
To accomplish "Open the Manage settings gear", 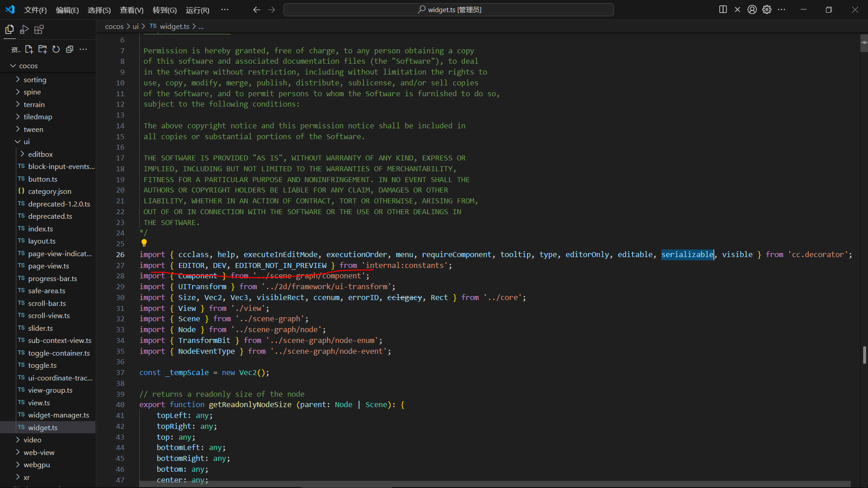I will click(x=767, y=9).
